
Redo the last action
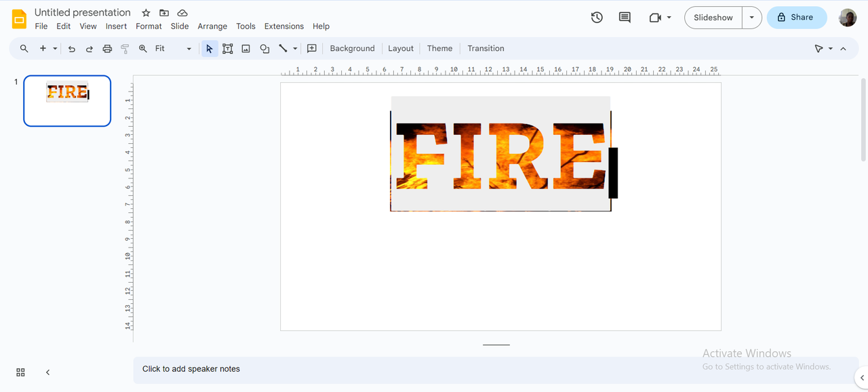pyautogui.click(x=89, y=49)
